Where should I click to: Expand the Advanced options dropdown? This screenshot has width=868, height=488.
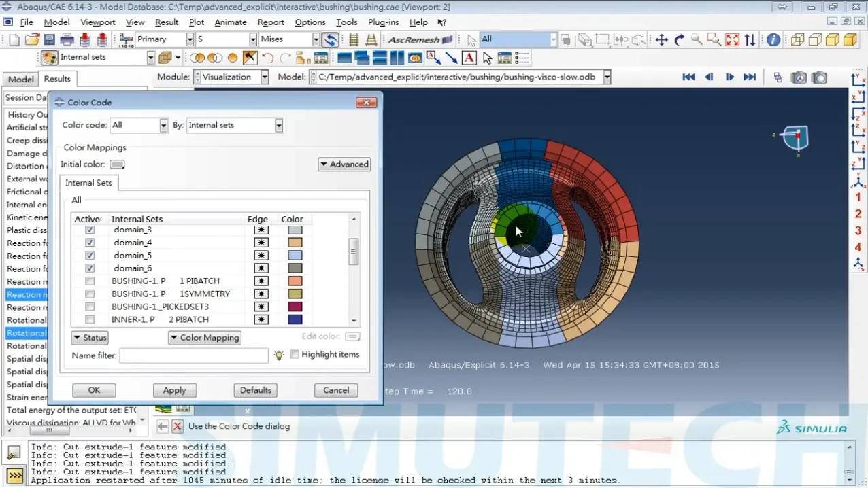click(x=344, y=164)
